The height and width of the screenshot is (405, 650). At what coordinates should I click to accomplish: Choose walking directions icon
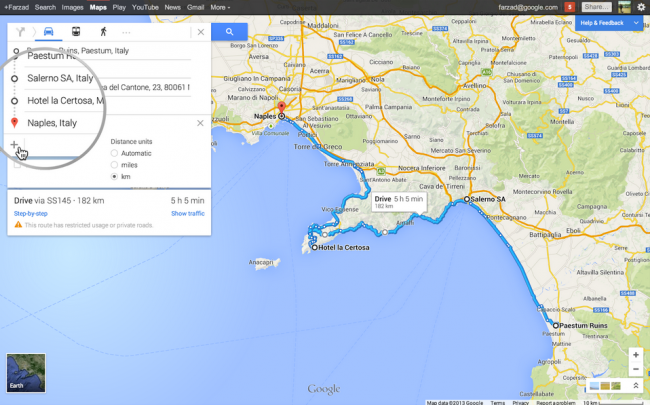coord(103,32)
